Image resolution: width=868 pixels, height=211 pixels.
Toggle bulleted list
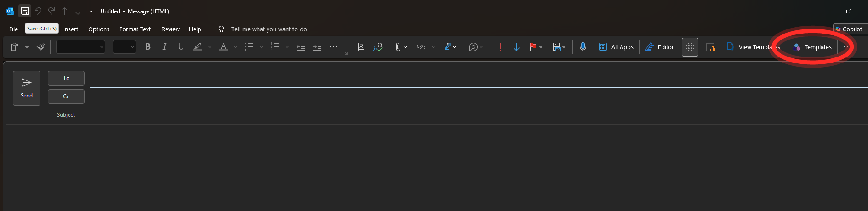click(x=249, y=47)
